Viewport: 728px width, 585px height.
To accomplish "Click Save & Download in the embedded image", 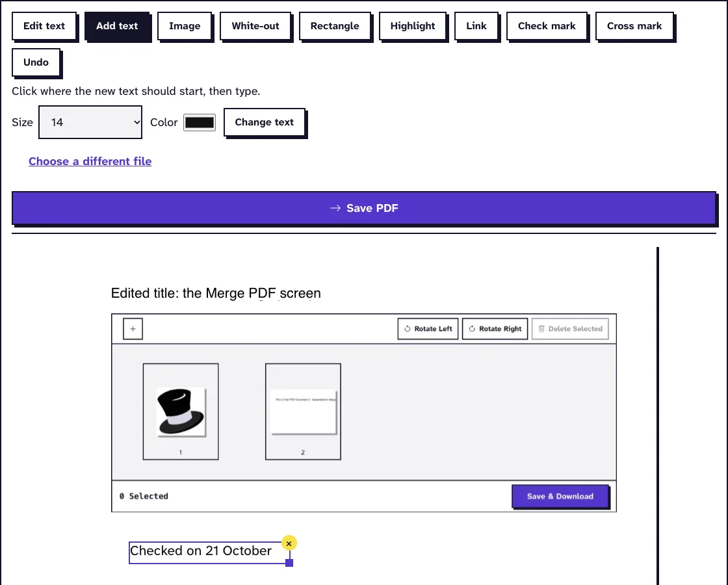I will click(560, 497).
